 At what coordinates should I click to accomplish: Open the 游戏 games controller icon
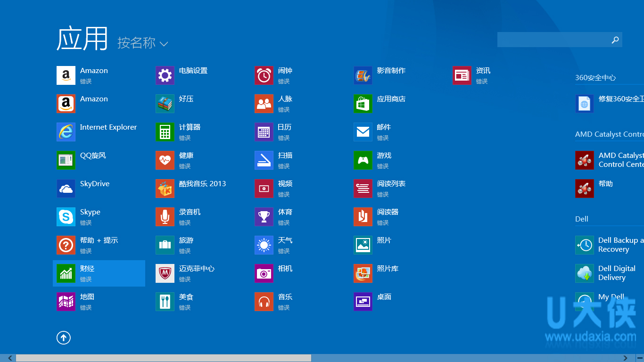pyautogui.click(x=363, y=160)
